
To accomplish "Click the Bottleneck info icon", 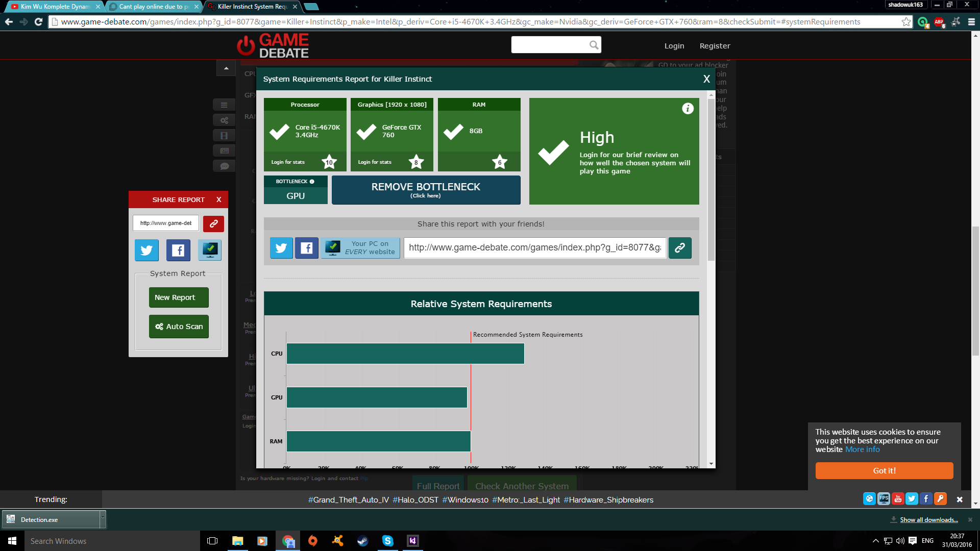I will (312, 182).
